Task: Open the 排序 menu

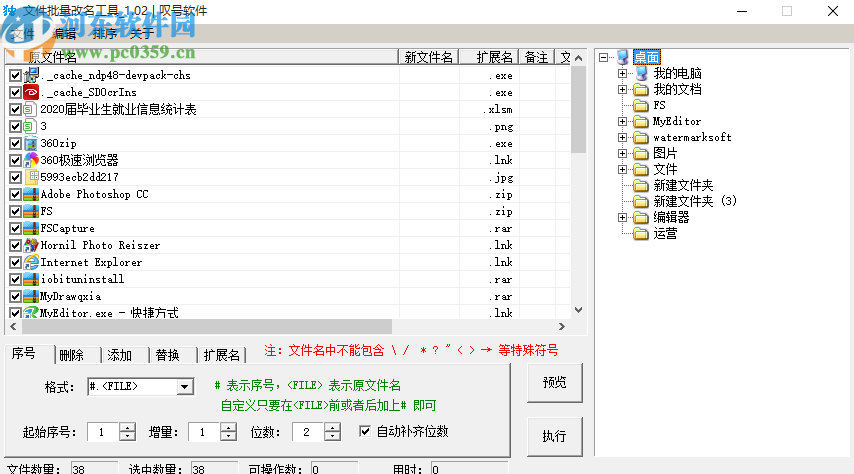Action: click(105, 34)
